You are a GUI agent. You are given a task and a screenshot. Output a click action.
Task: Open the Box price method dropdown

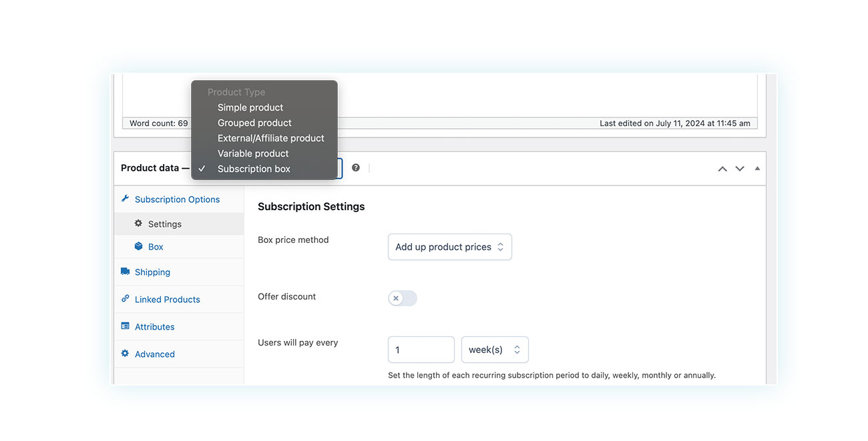point(449,247)
